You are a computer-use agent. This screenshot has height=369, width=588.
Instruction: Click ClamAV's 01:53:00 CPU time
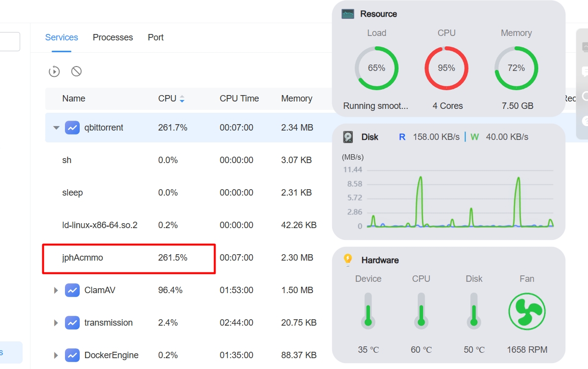236,290
